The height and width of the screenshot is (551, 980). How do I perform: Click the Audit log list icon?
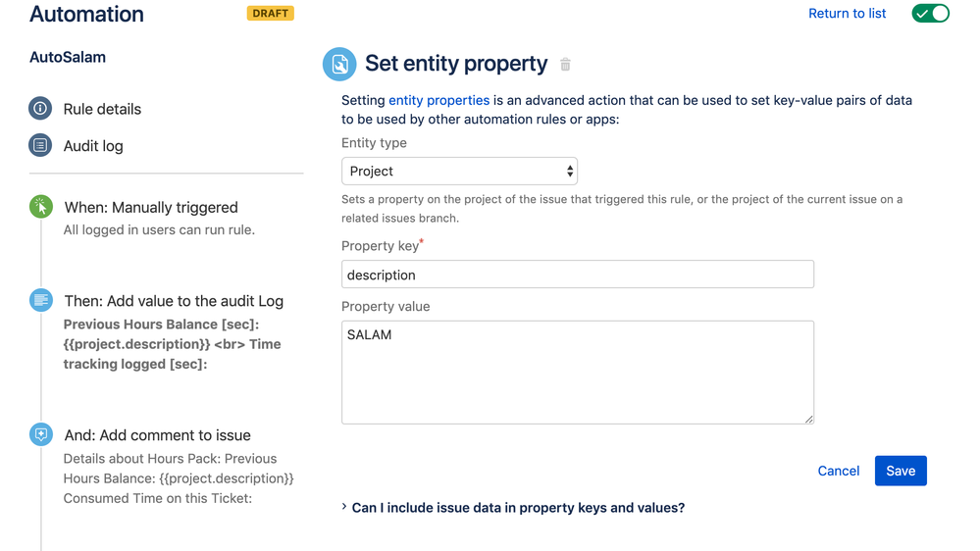pyautogui.click(x=40, y=145)
